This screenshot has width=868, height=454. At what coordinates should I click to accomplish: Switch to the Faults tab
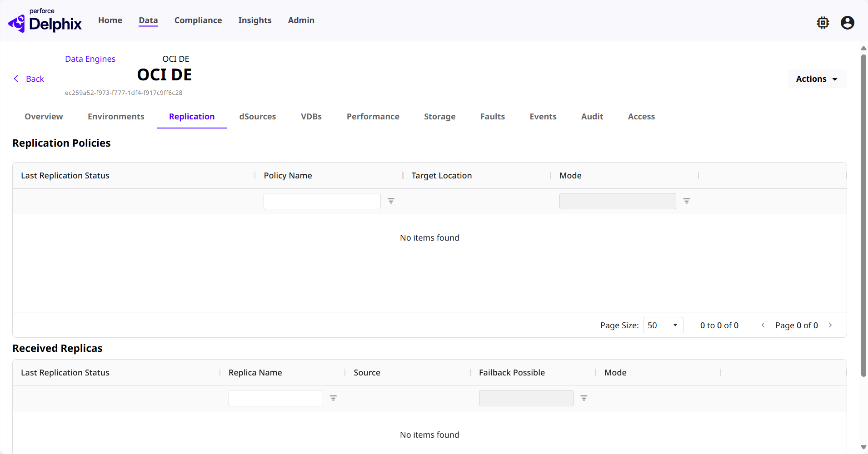[x=493, y=117]
